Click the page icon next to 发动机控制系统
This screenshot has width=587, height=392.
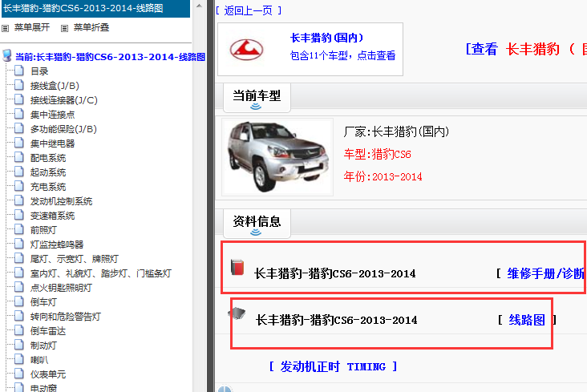click(x=19, y=200)
